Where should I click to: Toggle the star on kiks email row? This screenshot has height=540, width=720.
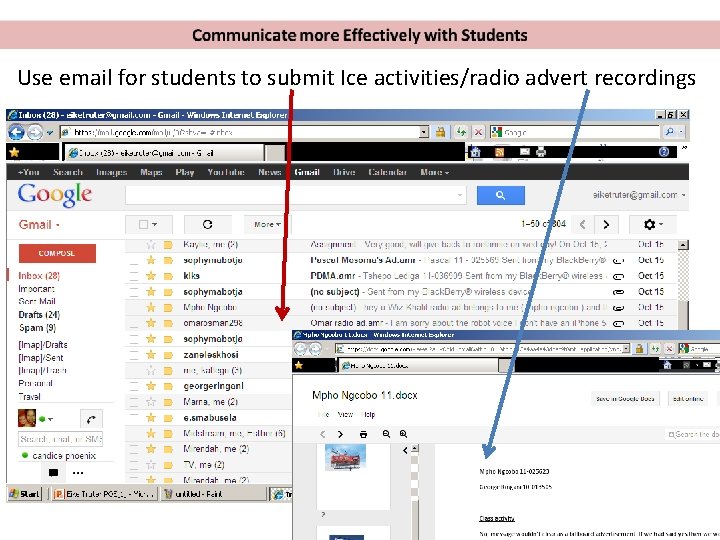[151, 276]
